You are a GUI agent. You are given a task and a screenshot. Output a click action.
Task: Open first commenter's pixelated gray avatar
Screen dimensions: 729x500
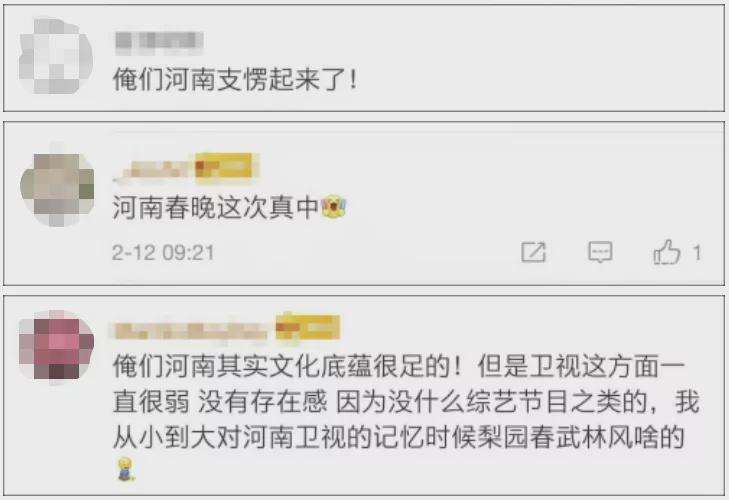(56, 55)
